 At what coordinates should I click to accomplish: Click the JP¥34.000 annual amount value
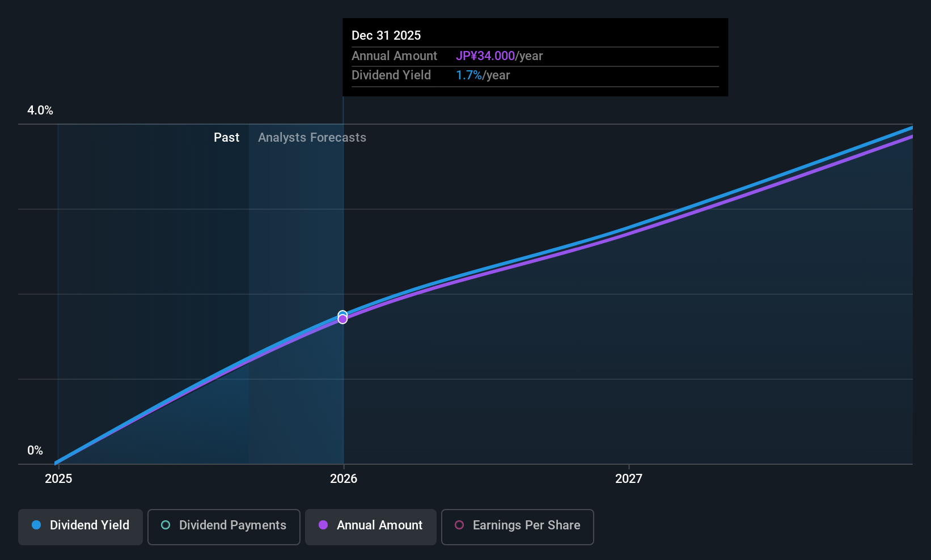(x=485, y=56)
